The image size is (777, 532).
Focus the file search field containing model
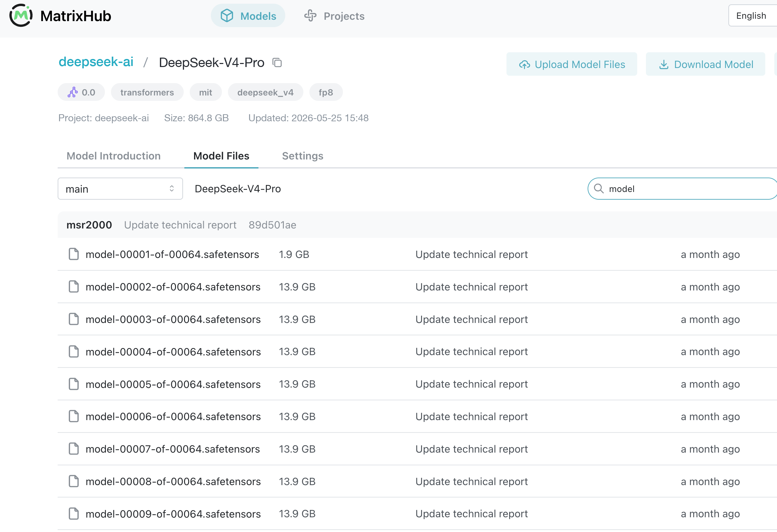click(682, 189)
